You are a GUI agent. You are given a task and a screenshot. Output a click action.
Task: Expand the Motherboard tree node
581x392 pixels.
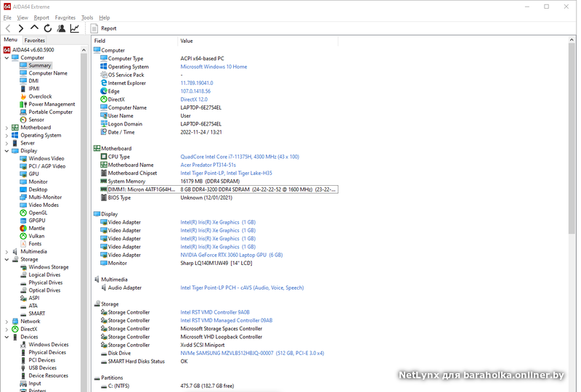pyautogui.click(x=7, y=128)
